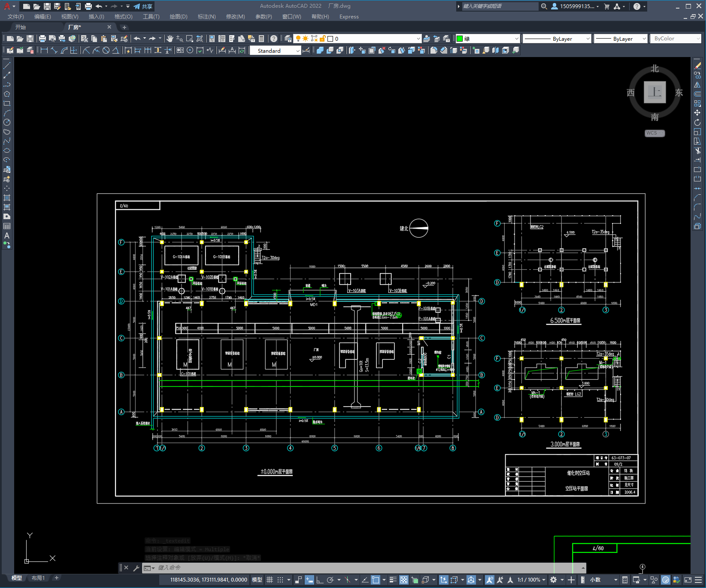Toggle lineweight display in status bar
706x588 pixels.
click(393, 580)
